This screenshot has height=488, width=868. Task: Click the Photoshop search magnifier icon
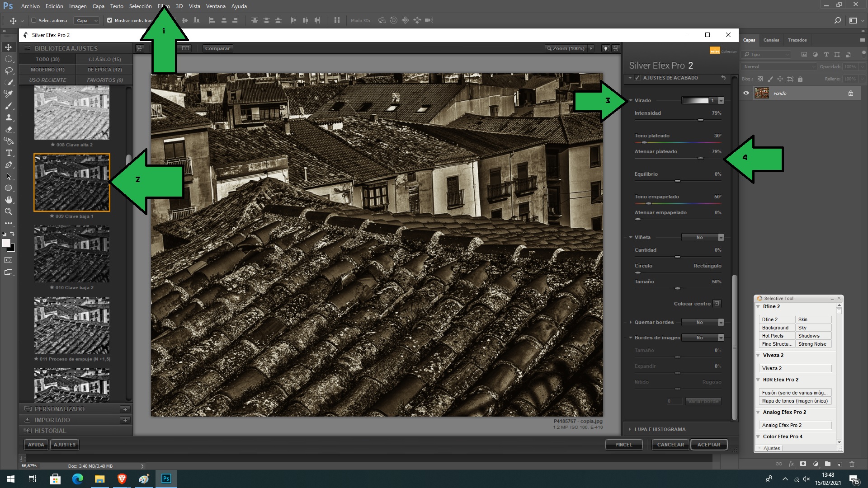pyautogui.click(x=837, y=20)
